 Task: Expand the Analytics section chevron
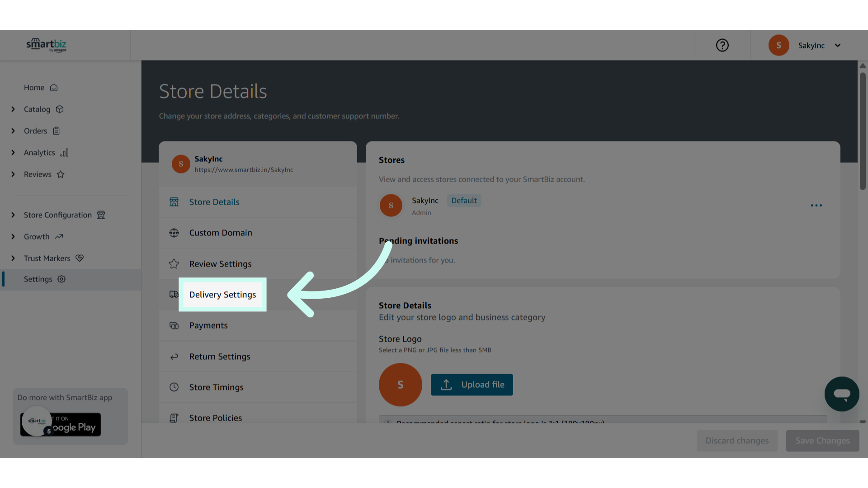pyautogui.click(x=13, y=153)
